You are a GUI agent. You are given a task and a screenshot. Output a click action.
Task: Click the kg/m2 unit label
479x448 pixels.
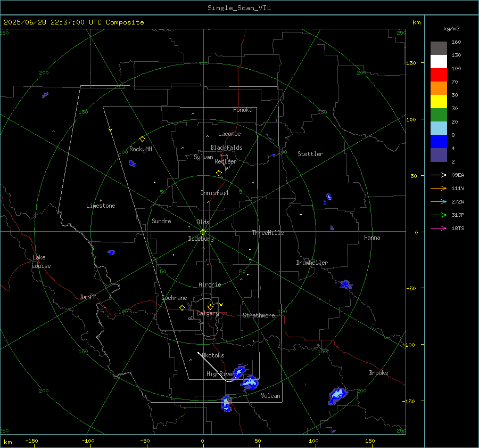[451, 29]
